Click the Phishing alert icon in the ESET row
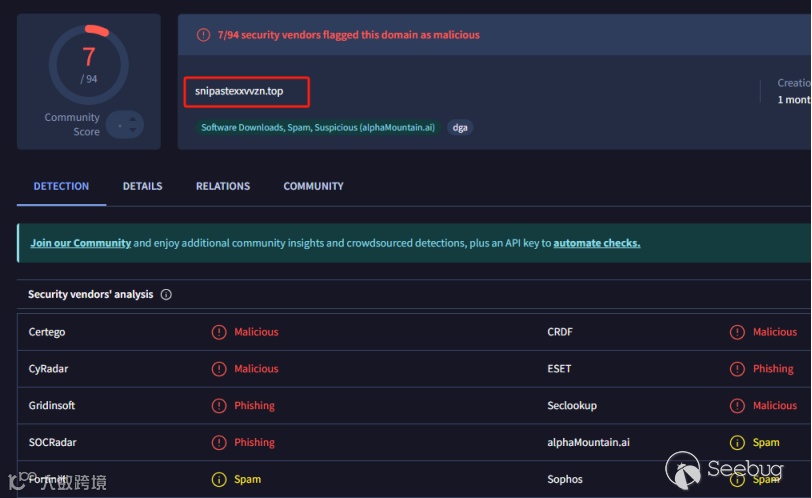 pyautogui.click(x=737, y=369)
